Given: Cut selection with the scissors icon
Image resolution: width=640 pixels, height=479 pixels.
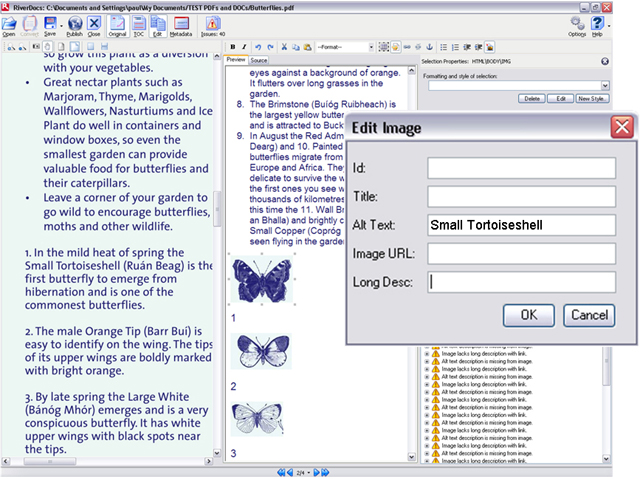Looking at the screenshot, I should coord(284,47).
